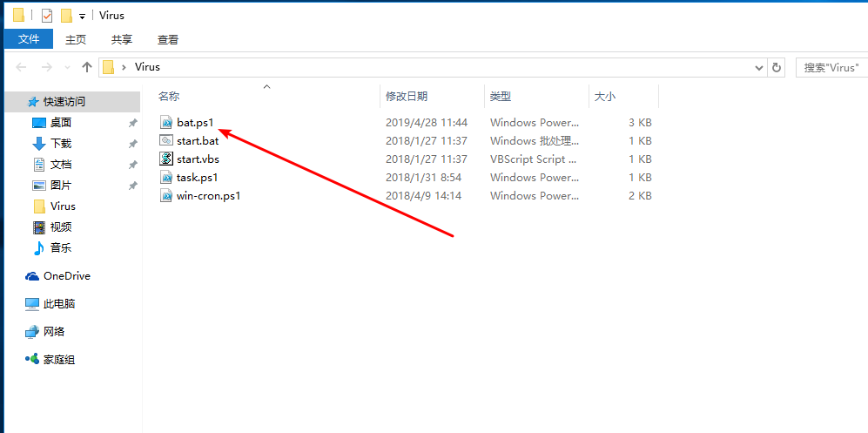Screen dimensions: 868x433
Task: Select the file name win-cron.ps1
Action: click(x=209, y=195)
